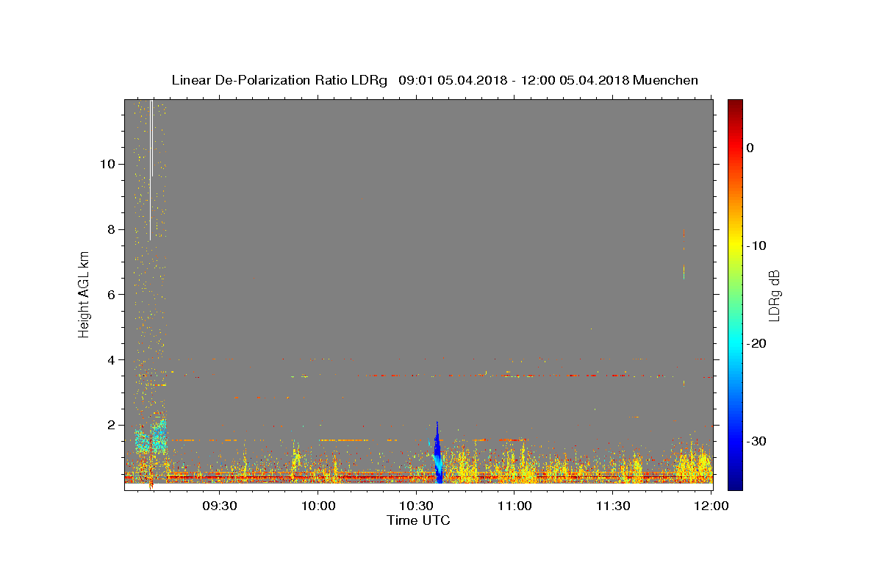Viewport: 882px width, 588px height.
Task: Click the 11:00 time tick label
Action: tap(514, 506)
